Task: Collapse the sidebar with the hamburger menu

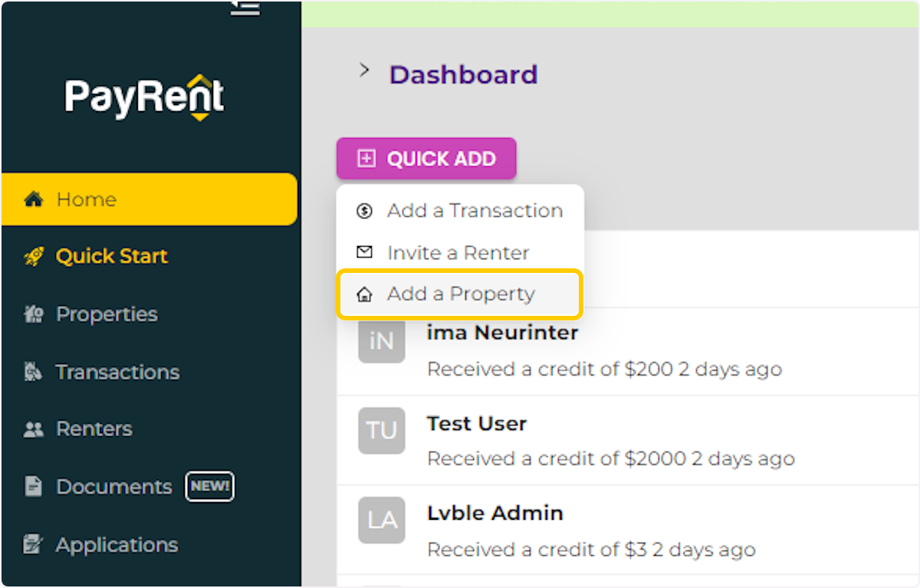Action: tap(244, 6)
